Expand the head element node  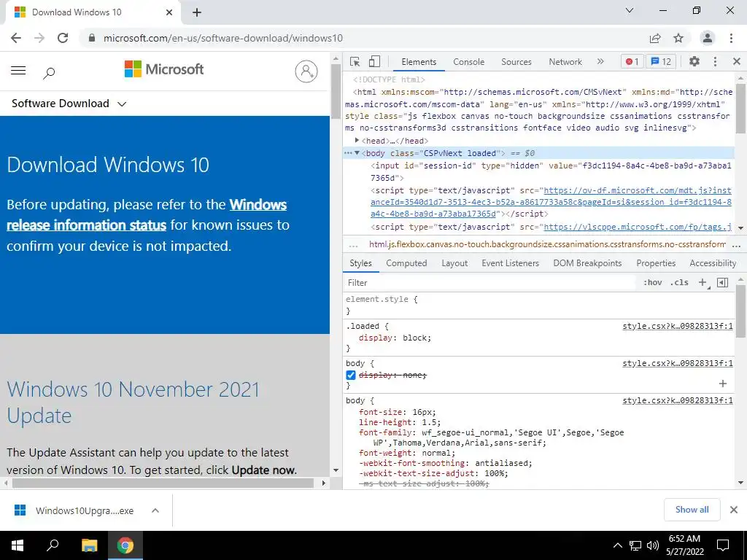tap(357, 141)
